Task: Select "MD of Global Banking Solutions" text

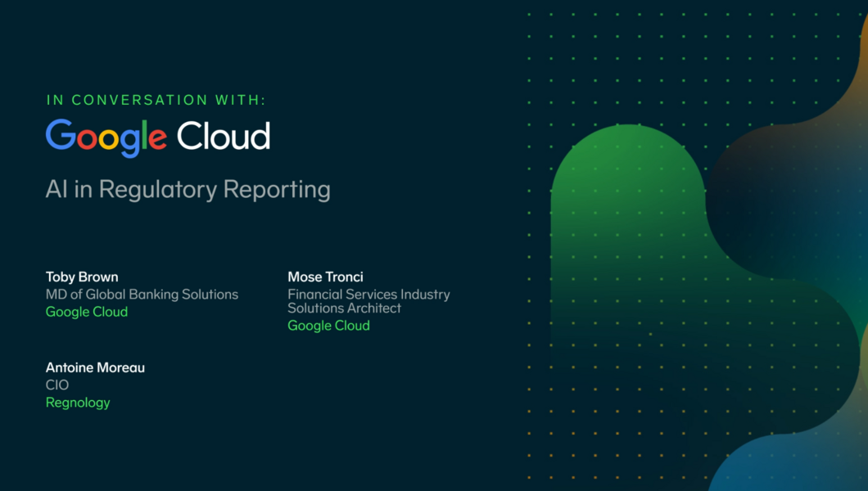Action: [142, 294]
